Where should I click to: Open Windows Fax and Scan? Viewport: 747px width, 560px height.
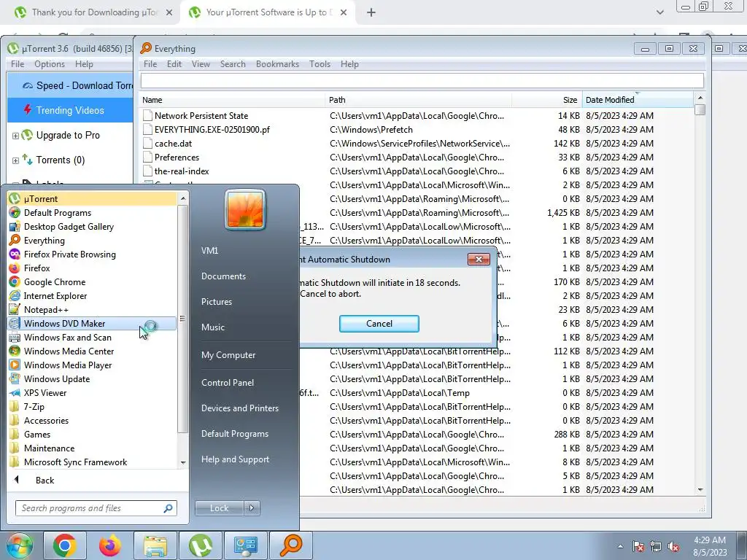pyautogui.click(x=92, y=337)
